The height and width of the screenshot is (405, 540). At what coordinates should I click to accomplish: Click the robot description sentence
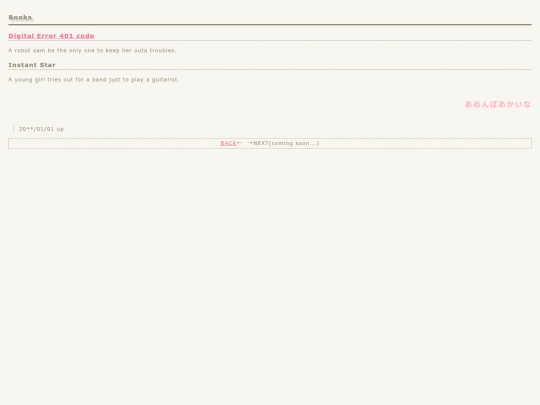[x=92, y=50]
